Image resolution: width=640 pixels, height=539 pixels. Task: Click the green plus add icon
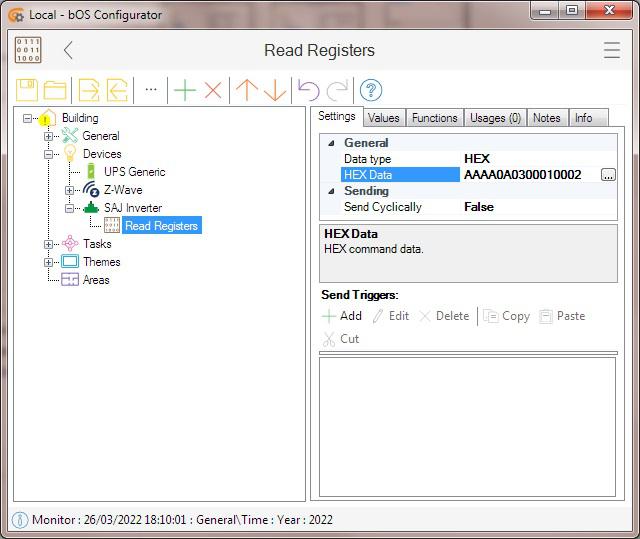tap(185, 90)
